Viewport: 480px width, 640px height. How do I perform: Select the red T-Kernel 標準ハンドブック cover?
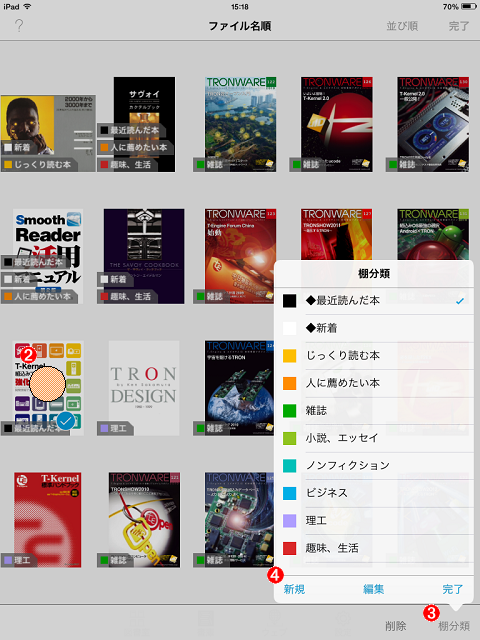tap(48, 520)
